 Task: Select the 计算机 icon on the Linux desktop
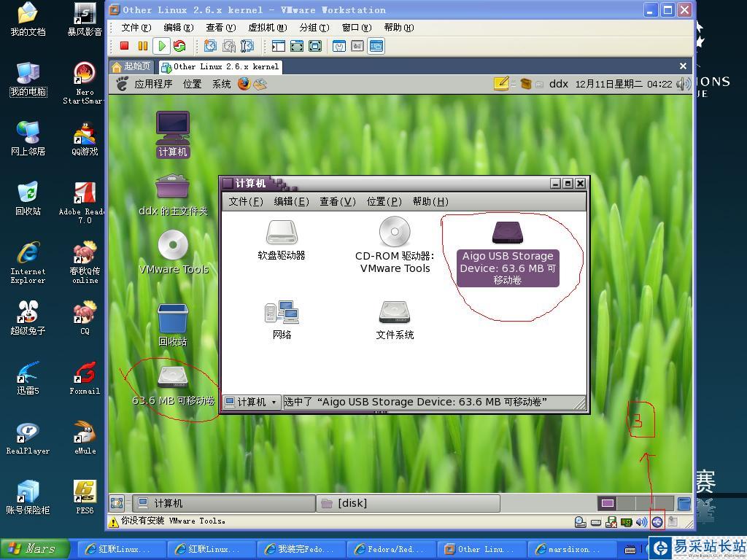(172, 134)
